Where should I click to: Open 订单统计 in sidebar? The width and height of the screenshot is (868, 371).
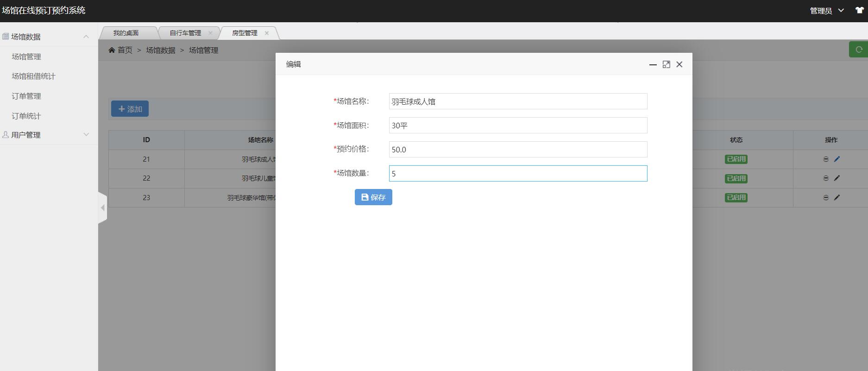pyautogui.click(x=26, y=116)
